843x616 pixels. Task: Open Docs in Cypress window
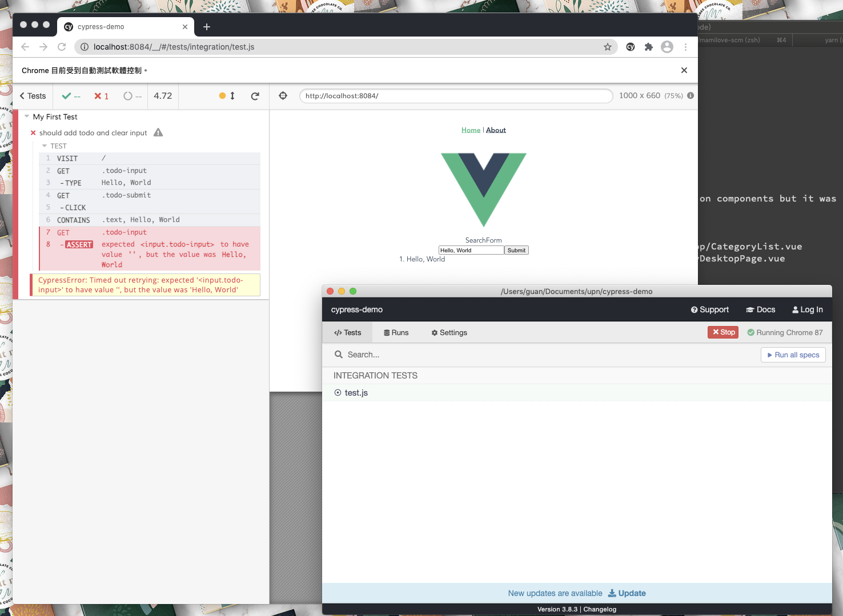[x=760, y=309]
